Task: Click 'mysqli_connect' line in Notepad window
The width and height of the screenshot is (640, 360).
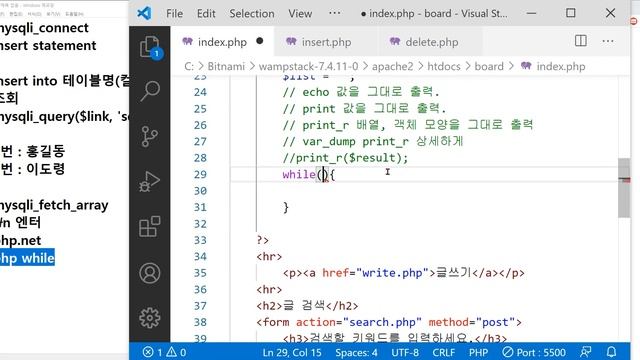Action: click(x=44, y=28)
